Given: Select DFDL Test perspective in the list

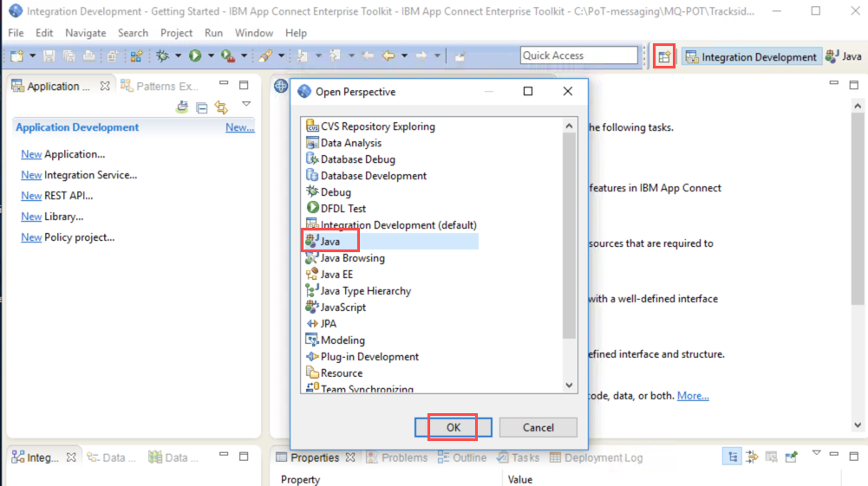Looking at the screenshot, I should (x=336, y=209).
